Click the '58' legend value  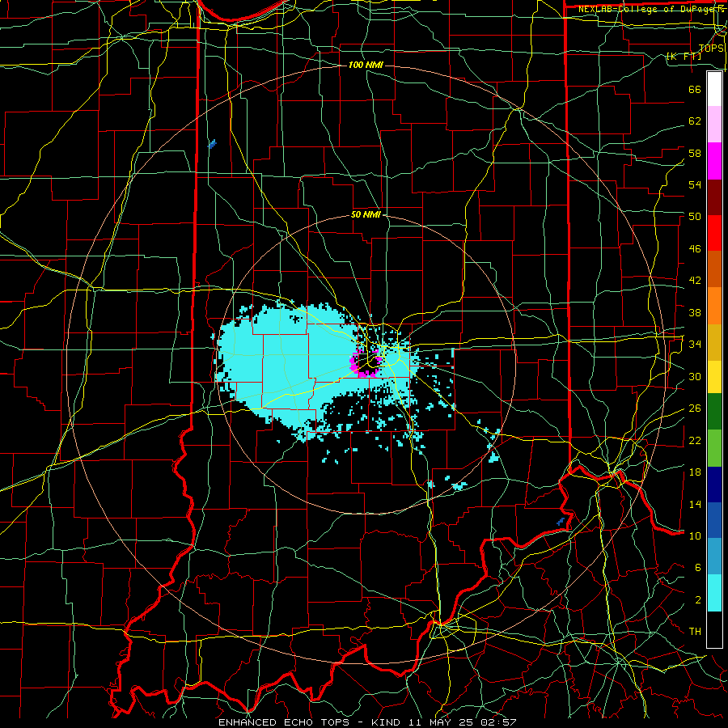tap(695, 153)
